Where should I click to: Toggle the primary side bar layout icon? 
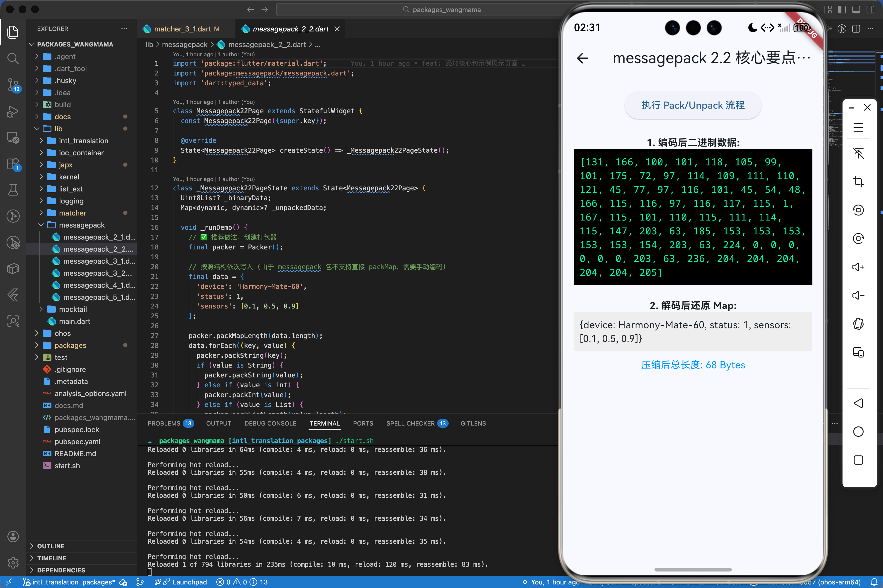(x=842, y=9)
